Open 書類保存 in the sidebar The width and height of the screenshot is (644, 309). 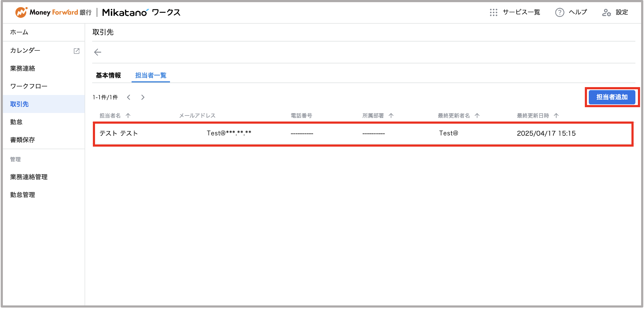point(23,140)
